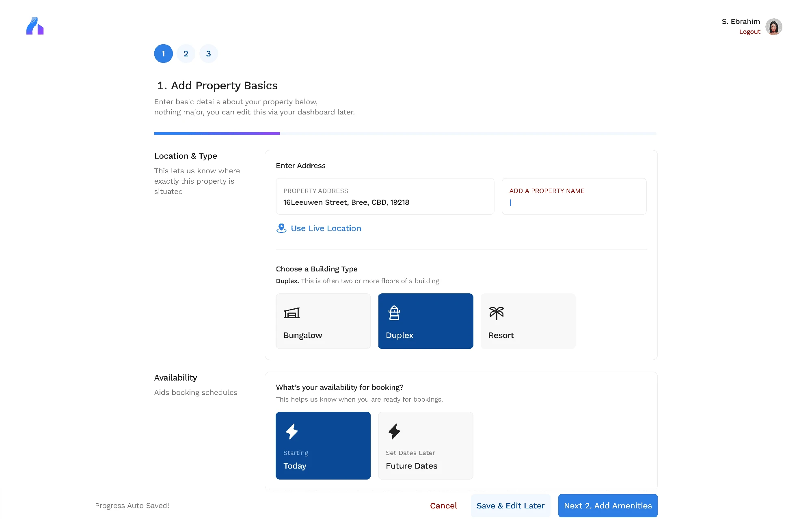Jump to step 3 in stepper

point(208,54)
